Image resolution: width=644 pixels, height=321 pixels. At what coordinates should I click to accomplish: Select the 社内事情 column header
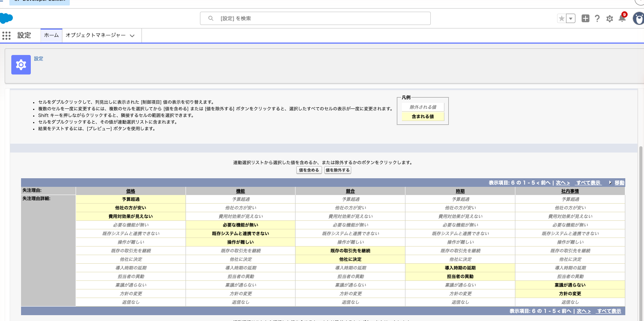tap(570, 191)
